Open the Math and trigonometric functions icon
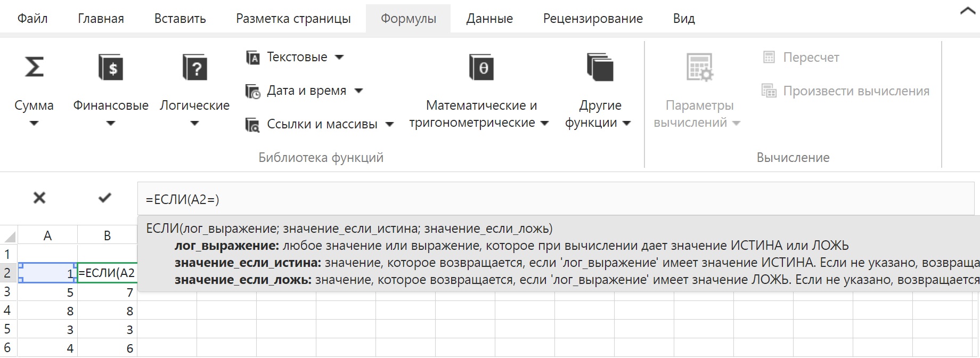The width and height of the screenshot is (980, 358). click(481, 67)
